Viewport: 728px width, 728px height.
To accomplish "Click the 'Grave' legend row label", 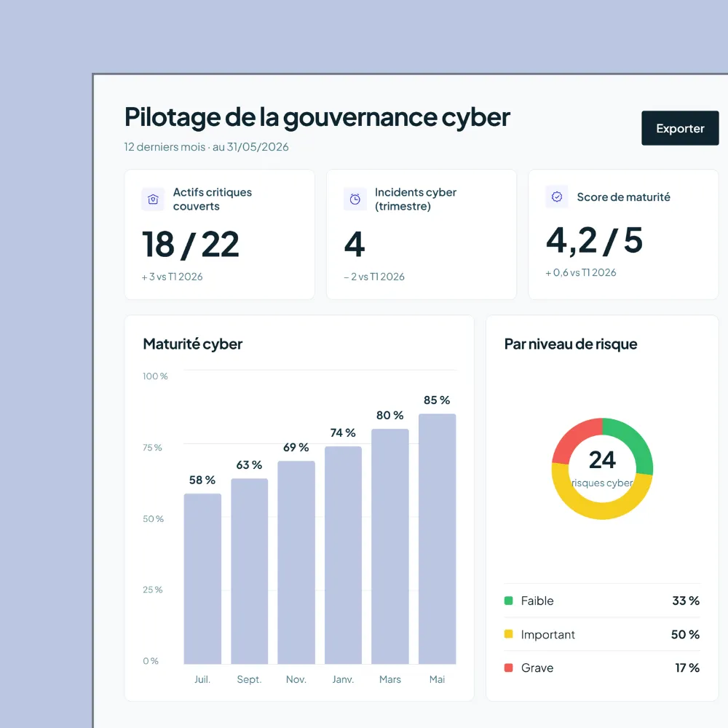I will click(537, 668).
